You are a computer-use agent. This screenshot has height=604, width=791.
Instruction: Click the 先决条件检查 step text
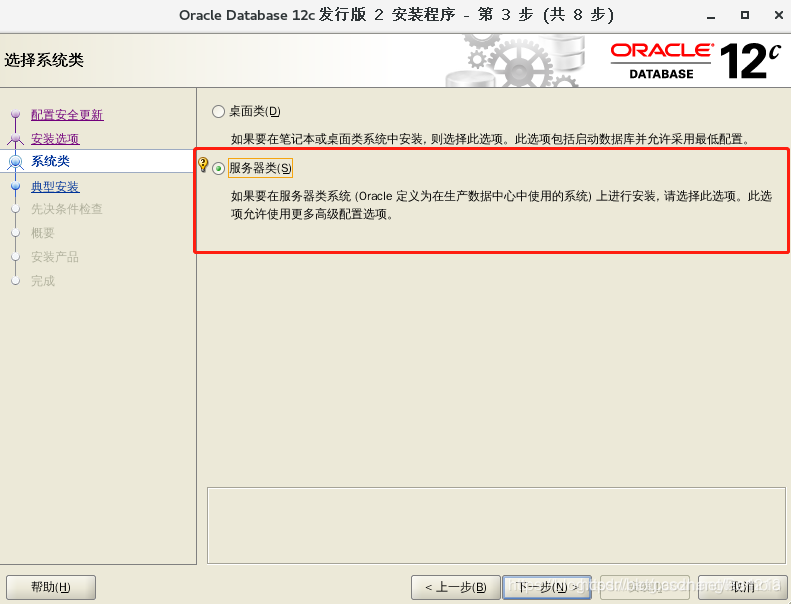[x=67, y=209]
